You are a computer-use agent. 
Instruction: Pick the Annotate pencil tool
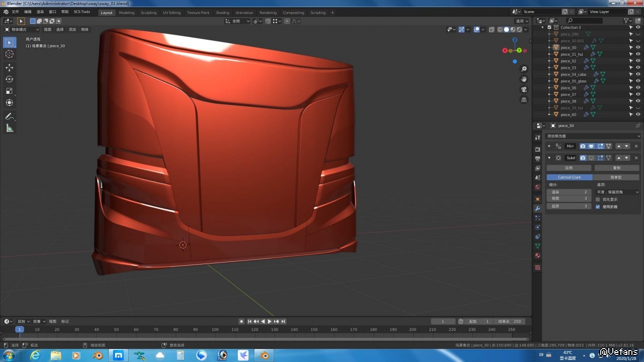pos(9,116)
